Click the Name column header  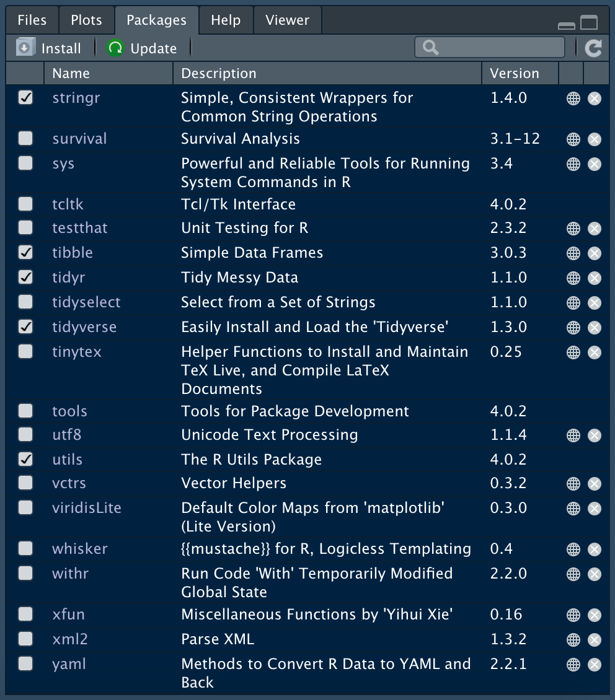click(x=108, y=73)
